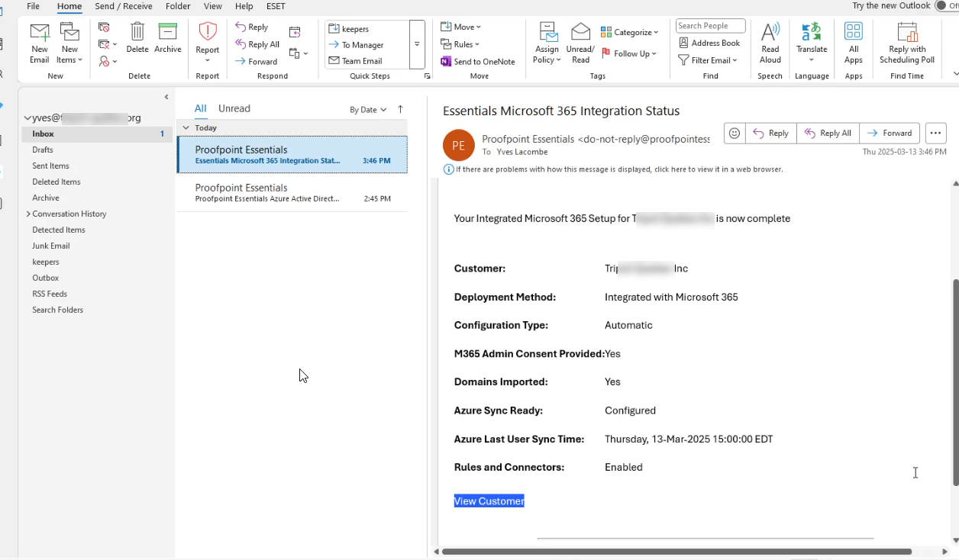Delete the selected message

pos(137,38)
